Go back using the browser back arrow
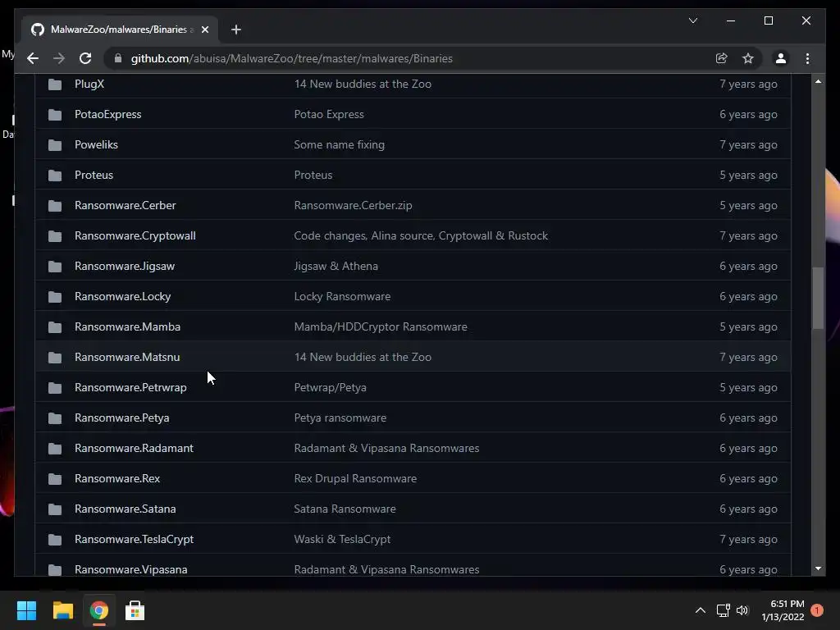The image size is (840, 630). [x=33, y=58]
